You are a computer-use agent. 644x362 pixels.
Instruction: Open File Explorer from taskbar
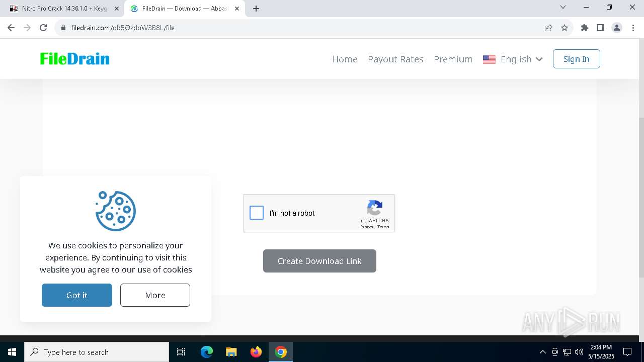[231, 352]
